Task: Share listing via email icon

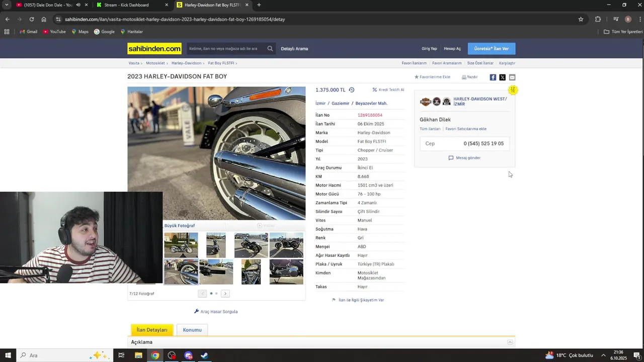Action: (512, 77)
